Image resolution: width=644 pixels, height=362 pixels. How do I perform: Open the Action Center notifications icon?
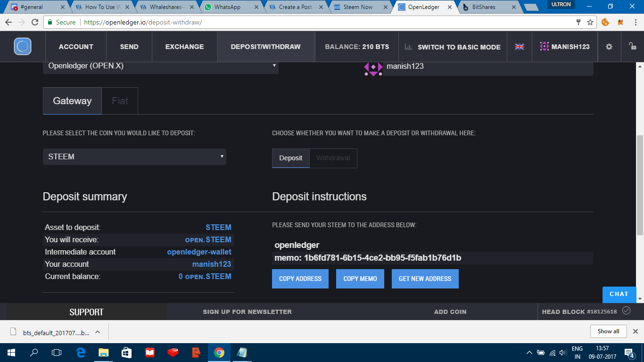629,353
